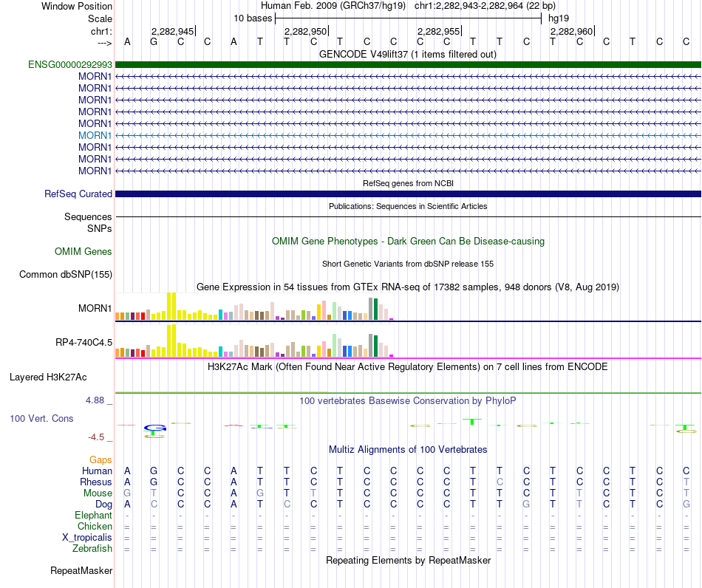This screenshot has width=702, height=588.
Task: Open the RefSeq Curated track label
Action: [78, 194]
